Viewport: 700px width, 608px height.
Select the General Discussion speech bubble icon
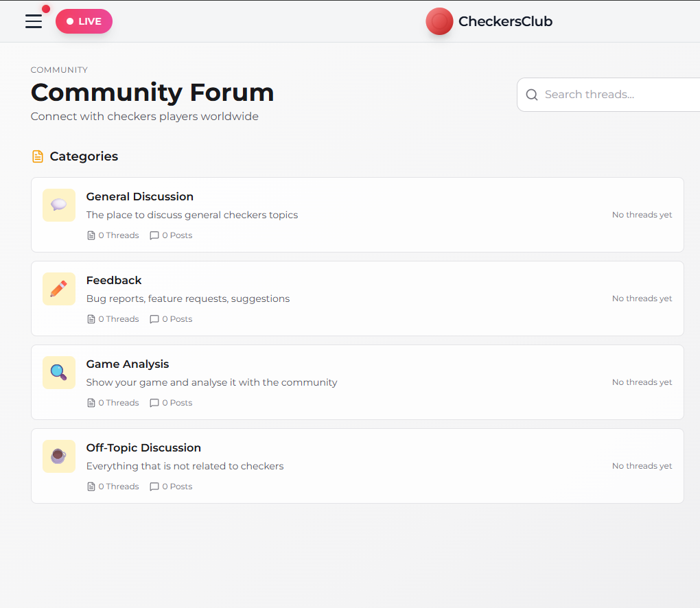pyautogui.click(x=59, y=204)
